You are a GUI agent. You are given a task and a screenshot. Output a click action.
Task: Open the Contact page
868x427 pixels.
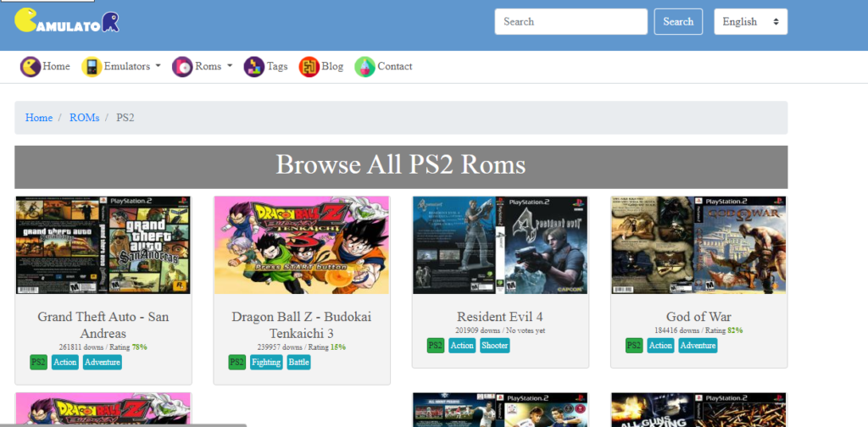(395, 66)
